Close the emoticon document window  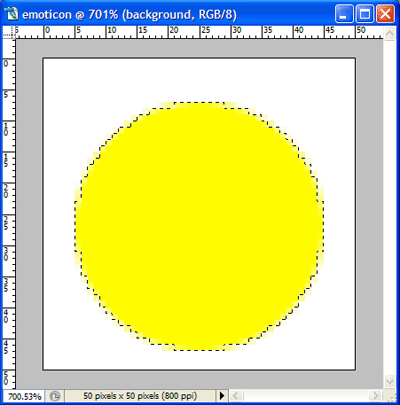click(x=385, y=14)
